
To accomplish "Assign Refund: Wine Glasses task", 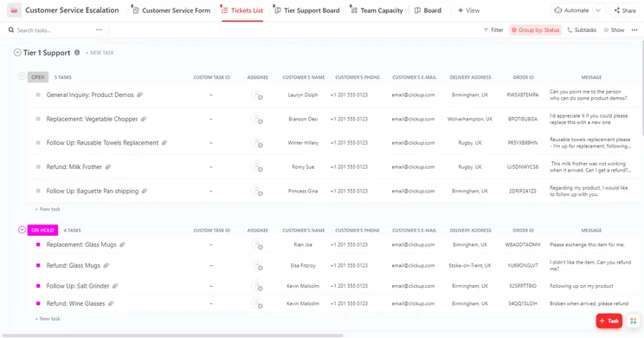I will tap(258, 304).
